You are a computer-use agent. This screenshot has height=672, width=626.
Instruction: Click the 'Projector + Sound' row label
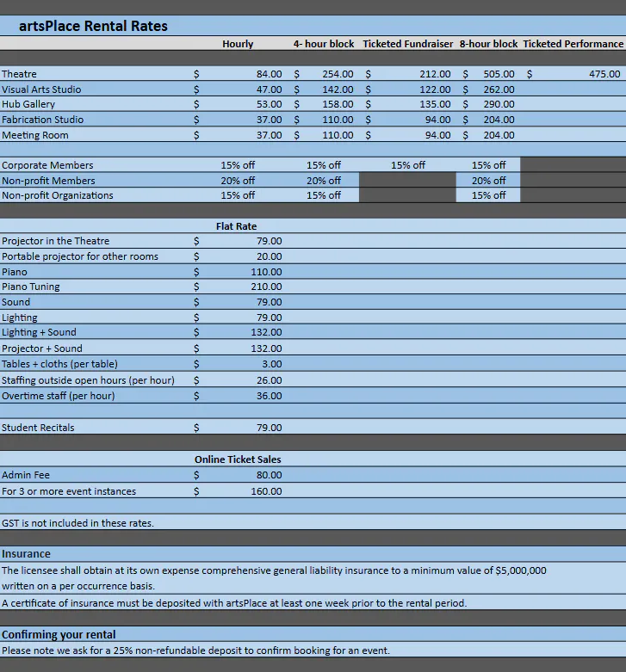point(42,348)
